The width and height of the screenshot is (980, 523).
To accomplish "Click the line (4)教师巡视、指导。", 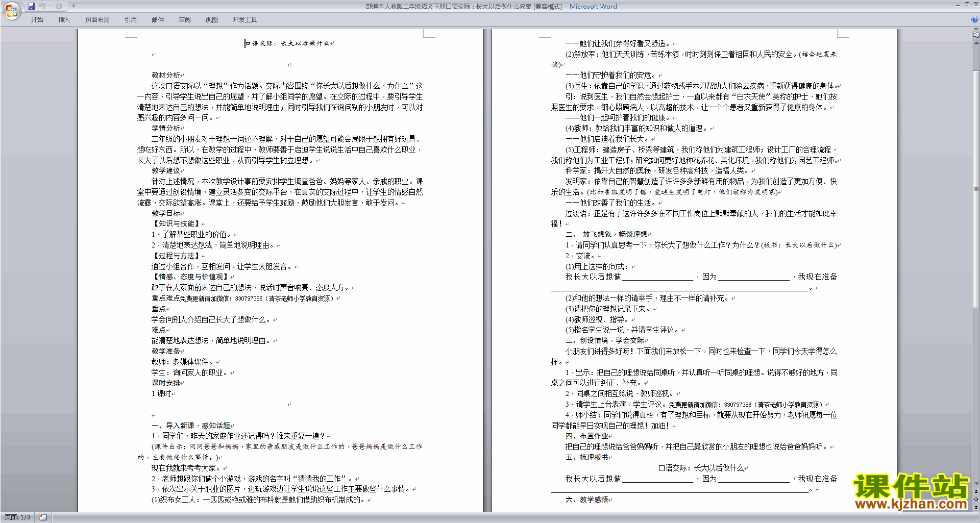I will pos(598,319).
